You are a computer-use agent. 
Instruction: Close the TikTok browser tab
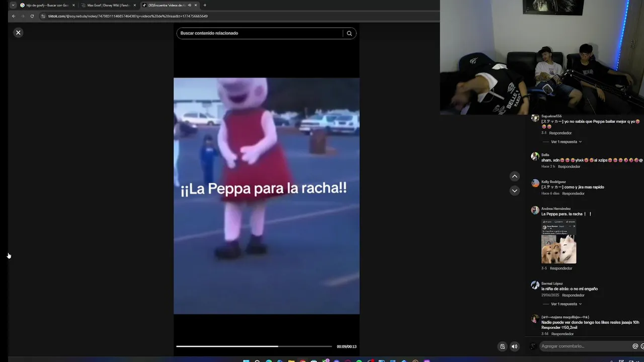[196, 5]
